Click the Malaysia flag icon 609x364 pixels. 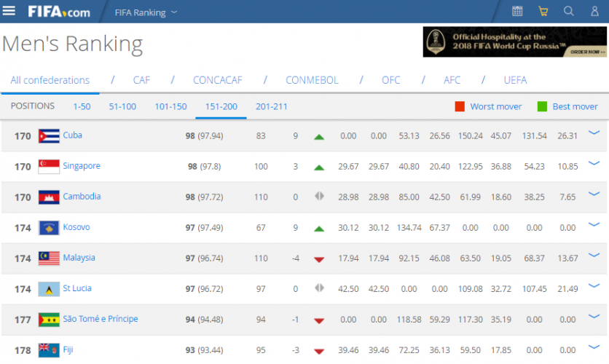pyautogui.click(x=49, y=258)
